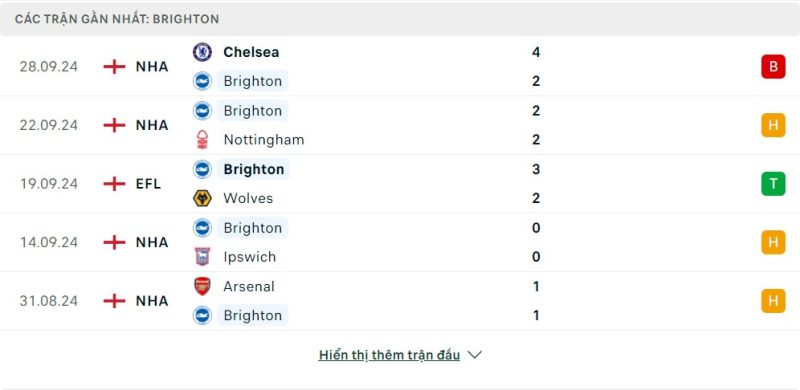Click the green T result badge
The width and height of the screenshot is (800, 390).
pyautogui.click(x=773, y=184)
